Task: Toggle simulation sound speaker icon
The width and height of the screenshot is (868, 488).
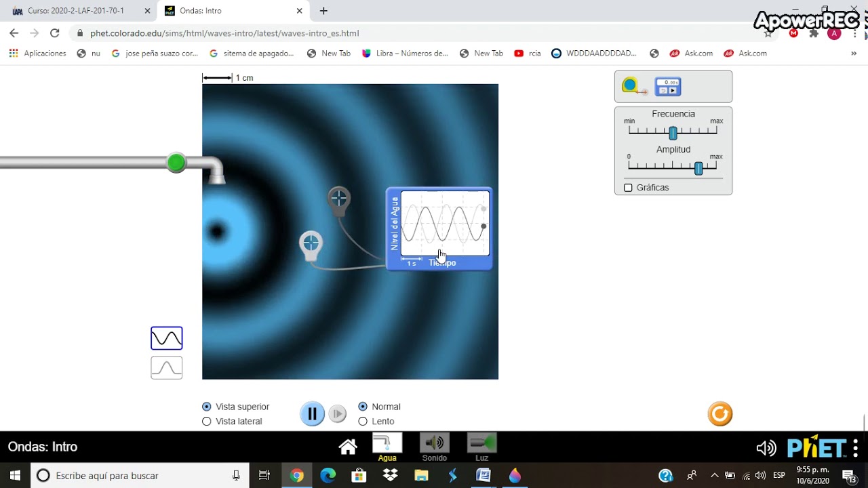Action: tap(766, 448)
